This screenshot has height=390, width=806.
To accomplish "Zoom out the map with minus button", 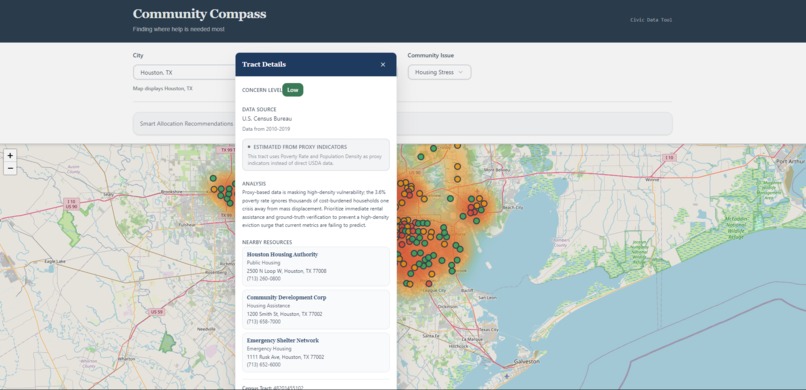I will click(x=10, y=168).
